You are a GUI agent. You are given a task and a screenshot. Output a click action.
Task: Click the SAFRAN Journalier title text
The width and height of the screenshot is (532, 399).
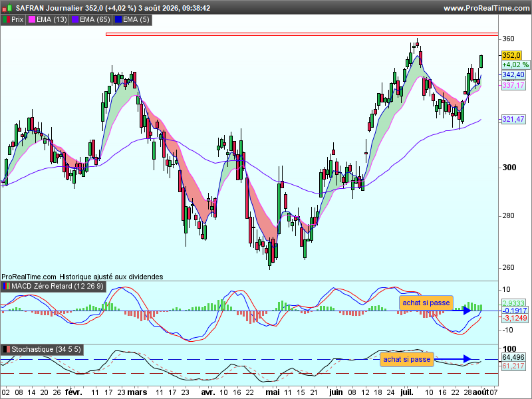pos(49,8)
